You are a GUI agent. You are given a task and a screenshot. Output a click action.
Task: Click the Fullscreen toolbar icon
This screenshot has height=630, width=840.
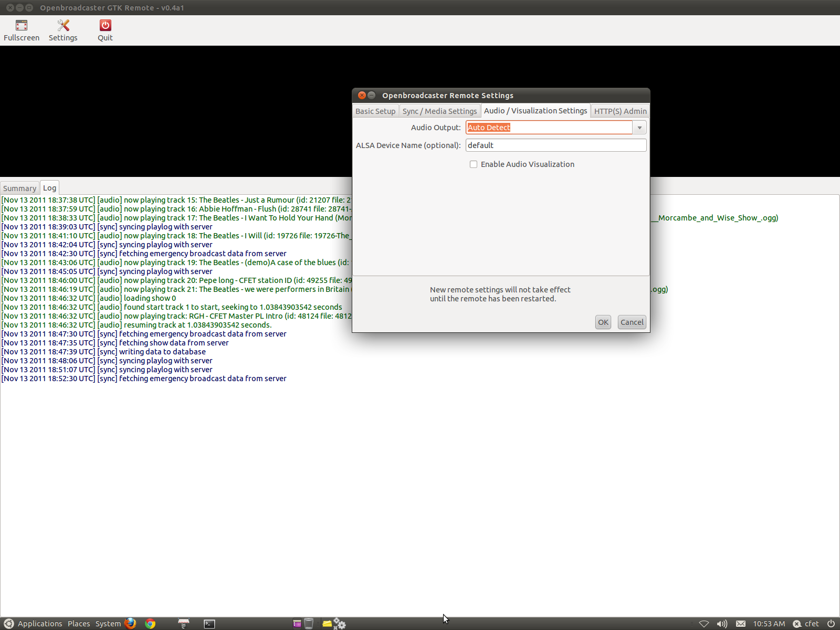(22, 25)
